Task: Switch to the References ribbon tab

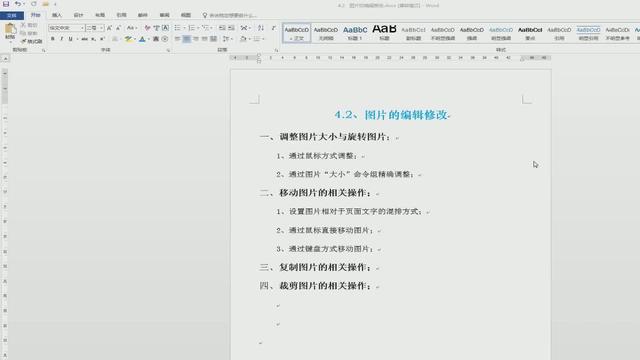Action: (121, 15)
